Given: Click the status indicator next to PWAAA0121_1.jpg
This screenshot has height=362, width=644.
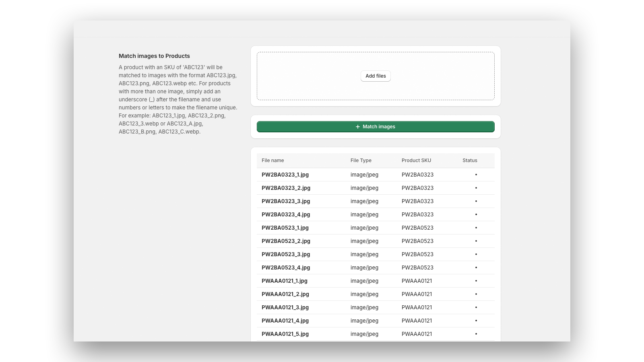Looking at the screenshot, I should pyautogui.click(x=476, y=281).
